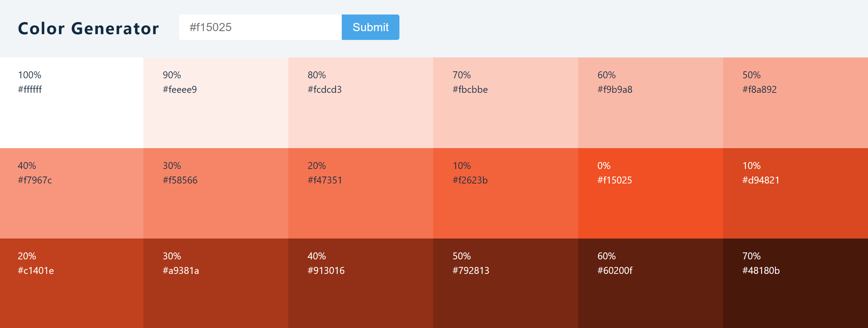
Task: Click the #c1401e shade swatch
Action: (72, 284)
